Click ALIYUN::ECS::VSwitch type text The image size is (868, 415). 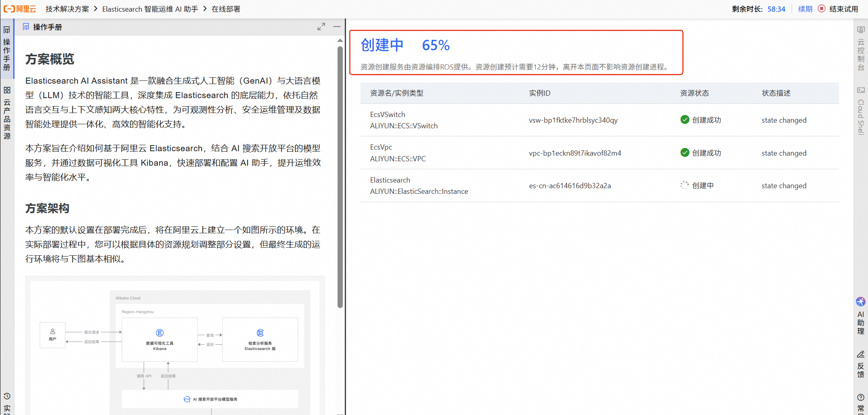404,126
